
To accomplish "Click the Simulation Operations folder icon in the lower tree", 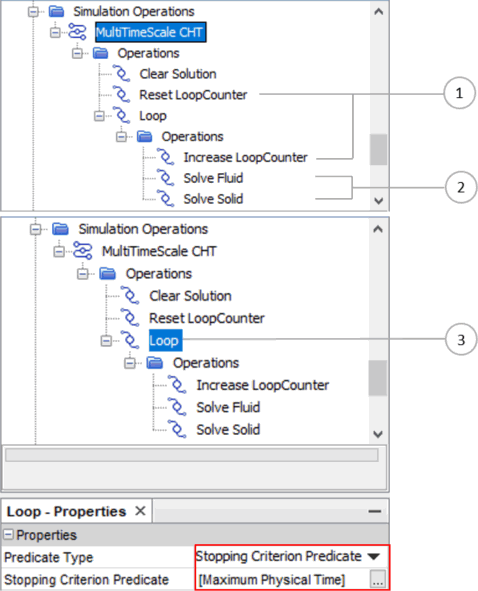I will pos(60,229).
